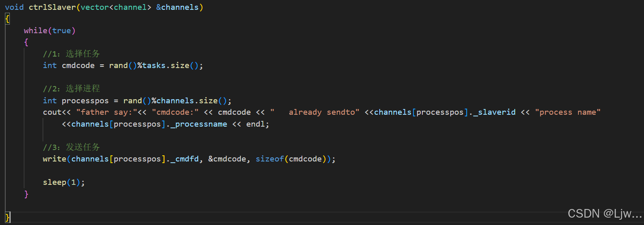
Task: Click the true literal in the while condition
Action: tap(61, 31)
